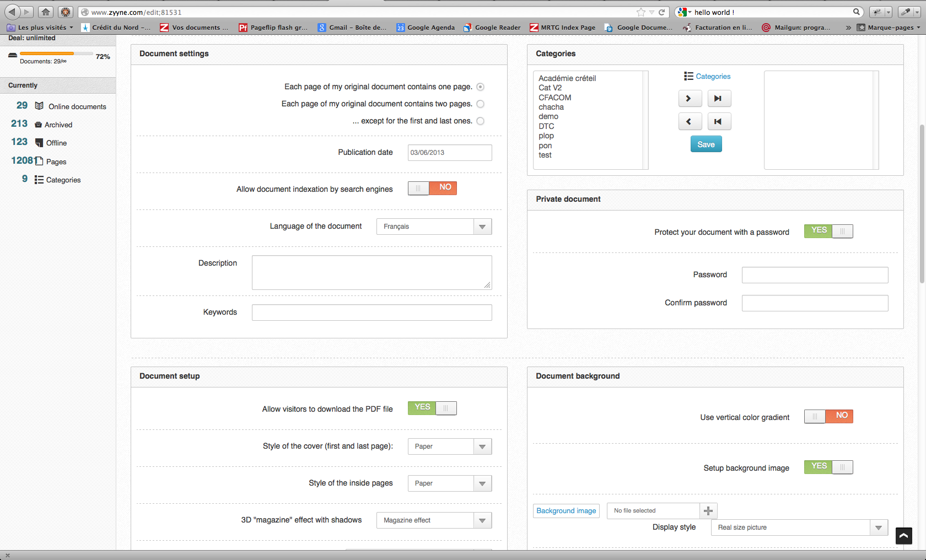
Task: Open the Display style dropdown
Action: click(x=800, y=527)
